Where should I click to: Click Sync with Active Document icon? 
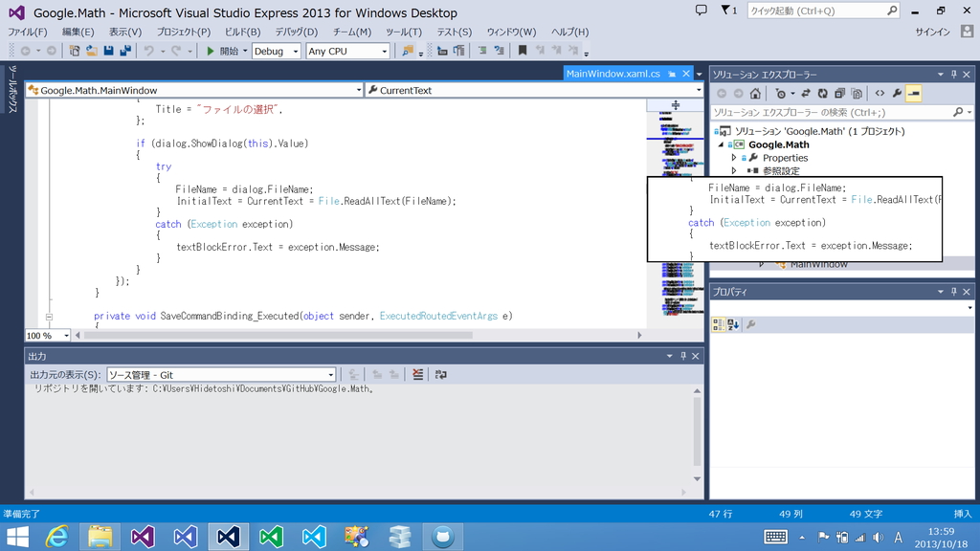pos(806,94)
